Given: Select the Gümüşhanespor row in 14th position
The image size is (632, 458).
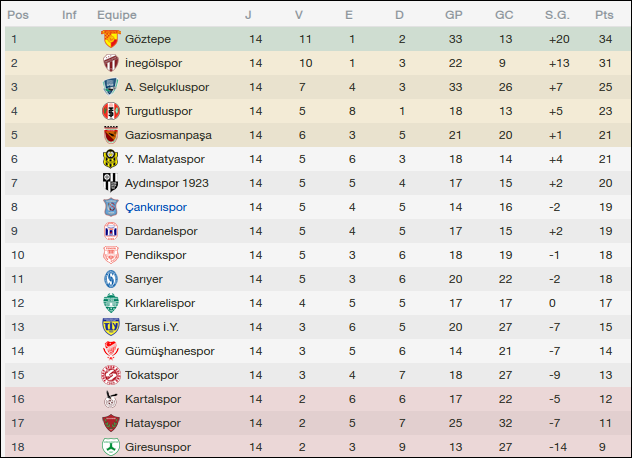Looking at the screenshot, I should pos(316,351).
